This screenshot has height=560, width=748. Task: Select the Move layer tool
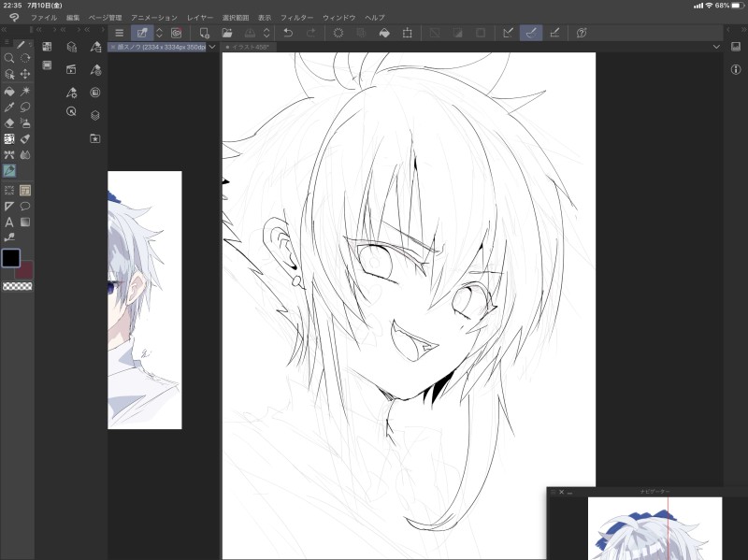25,75
